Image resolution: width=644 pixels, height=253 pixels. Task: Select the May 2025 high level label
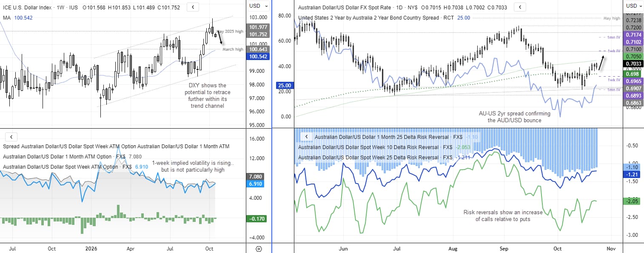tap(230, 32)
